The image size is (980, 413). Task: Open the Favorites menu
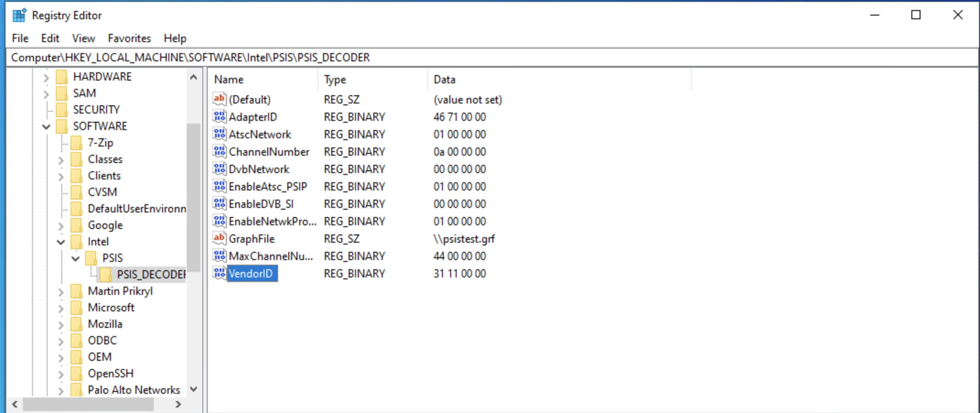pyautogui.click(x=129, y=38)
